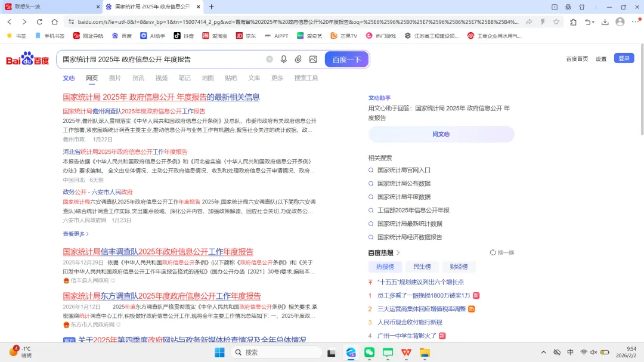Switch to the 图片 results tab
The height and width of the screenshot is (362, 644).
(x=115, y=78)
